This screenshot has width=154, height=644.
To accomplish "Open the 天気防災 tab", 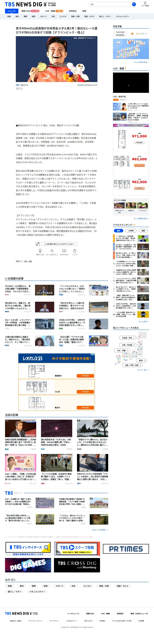I will pos(73,11).
